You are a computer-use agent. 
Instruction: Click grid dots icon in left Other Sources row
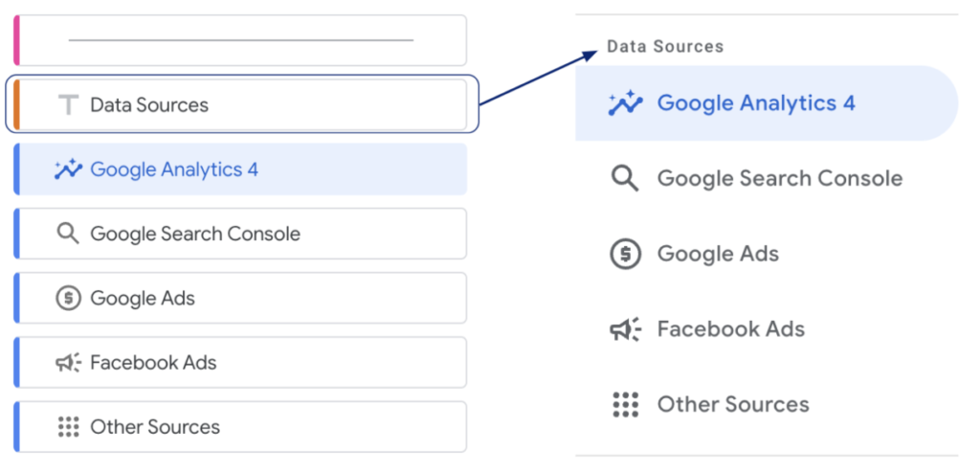click(x=68, y=427)
